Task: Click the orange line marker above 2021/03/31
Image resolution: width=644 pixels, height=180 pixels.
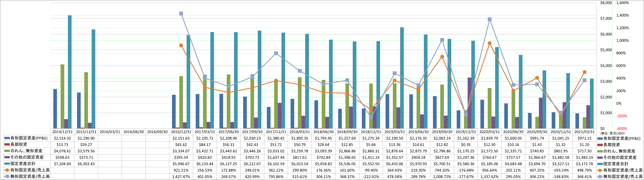Action: (585, 72)
